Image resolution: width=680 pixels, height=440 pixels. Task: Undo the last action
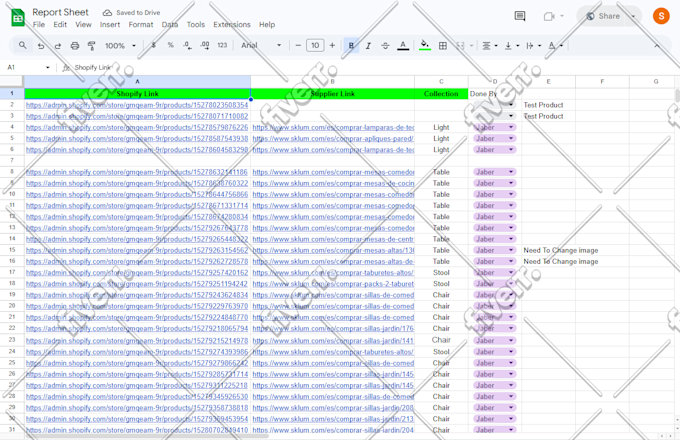(x=41, y=46)
